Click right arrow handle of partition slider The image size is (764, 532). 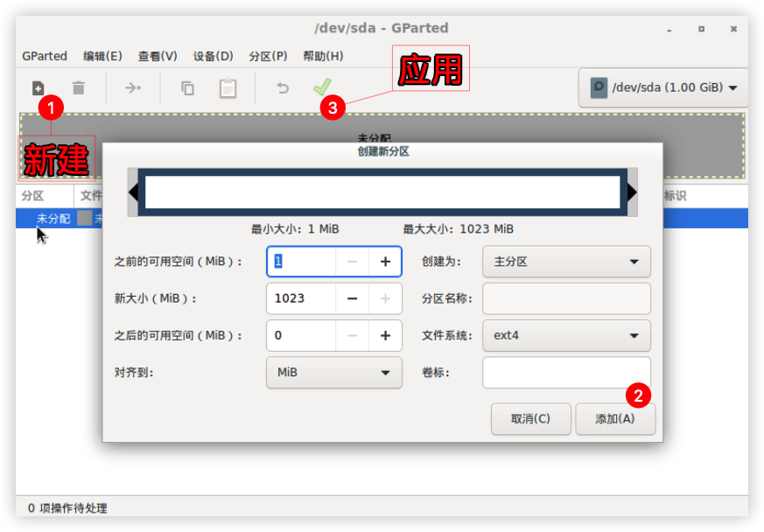click(x=632, y=192)
